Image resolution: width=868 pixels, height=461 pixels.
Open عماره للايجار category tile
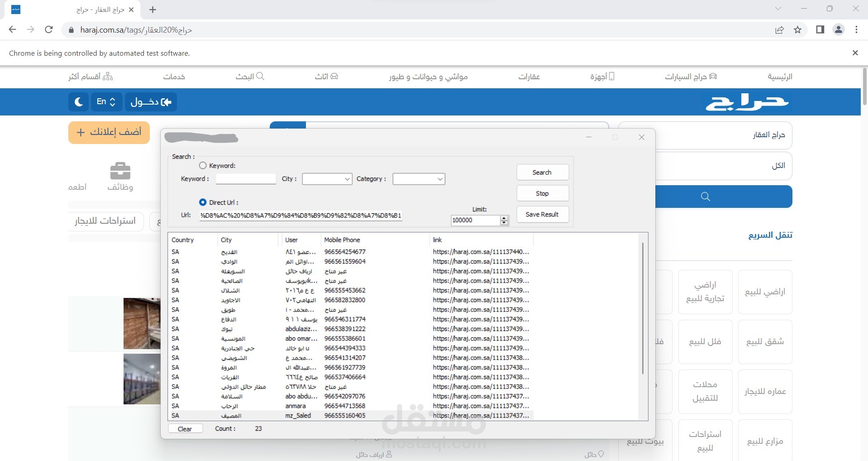[x=765, y=392]
